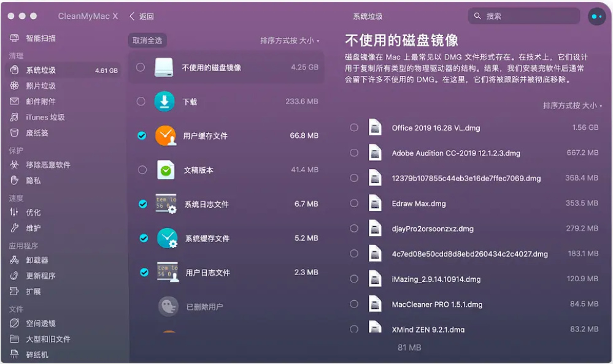
Task: Click the 取消全选 deselect all button
Action: 147,40
